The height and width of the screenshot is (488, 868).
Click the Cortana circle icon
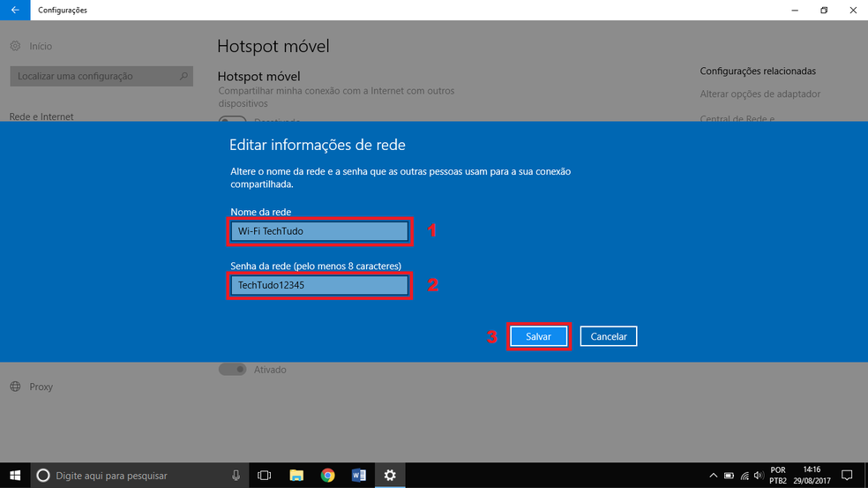coord(43,476)
